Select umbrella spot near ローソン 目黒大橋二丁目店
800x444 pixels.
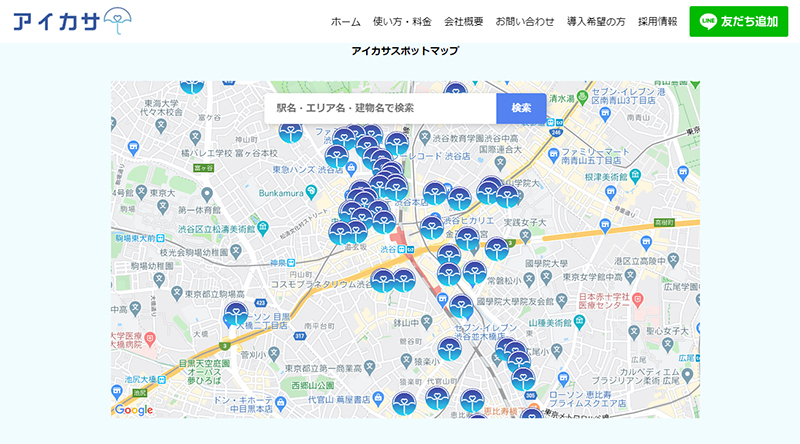(236, 313)
